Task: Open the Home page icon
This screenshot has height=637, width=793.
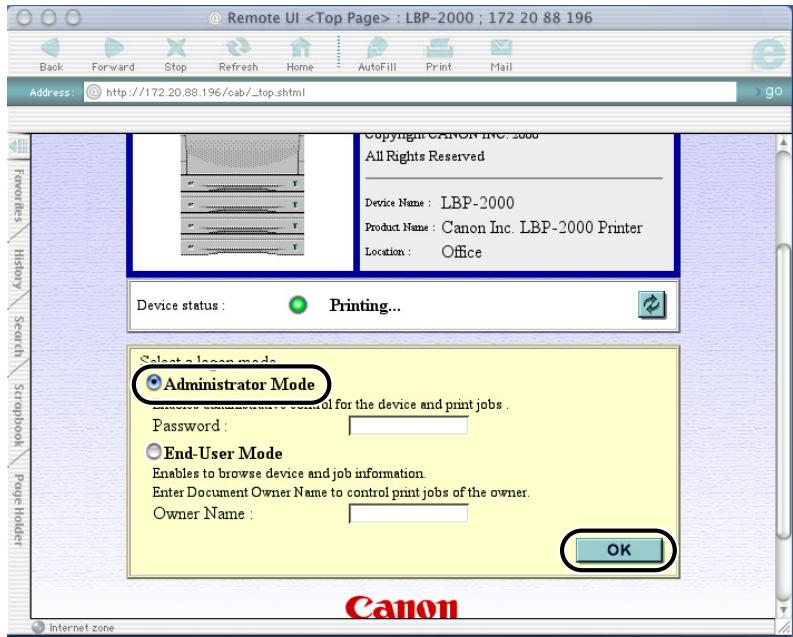Action: (300, 54)
